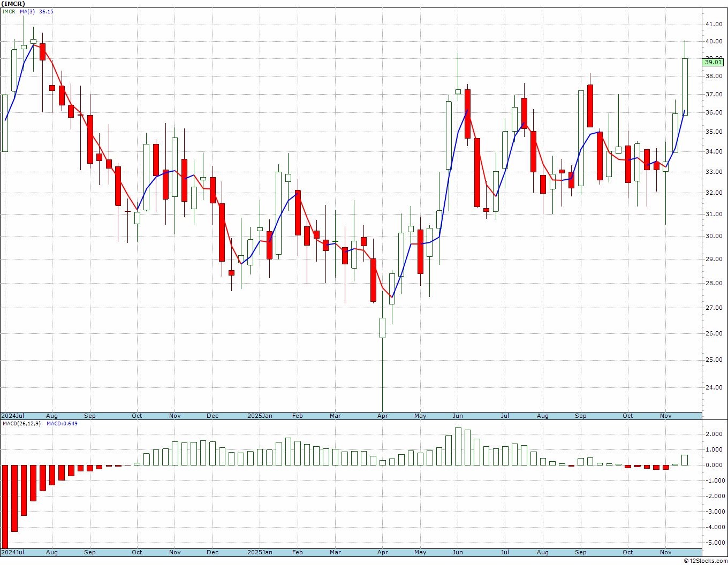
Task: Click the 0.000 MACD axis label
Action: pos(715,465)
